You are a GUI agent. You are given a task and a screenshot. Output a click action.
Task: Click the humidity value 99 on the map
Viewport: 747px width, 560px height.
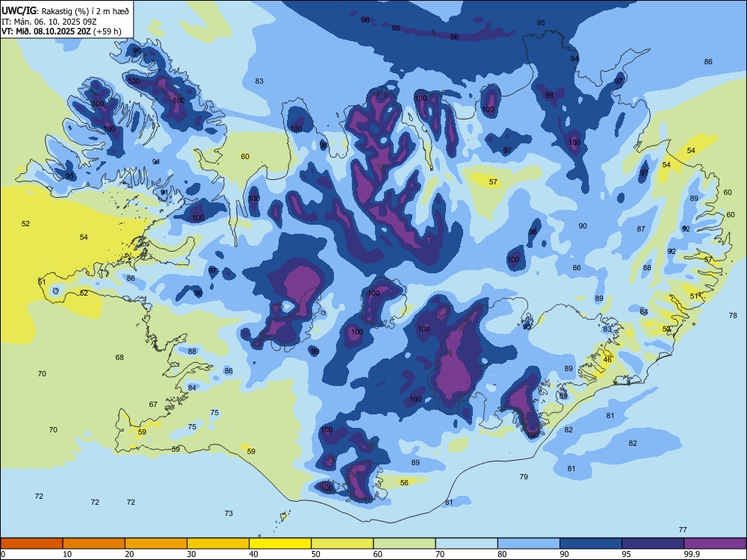[x=315, y=352]
